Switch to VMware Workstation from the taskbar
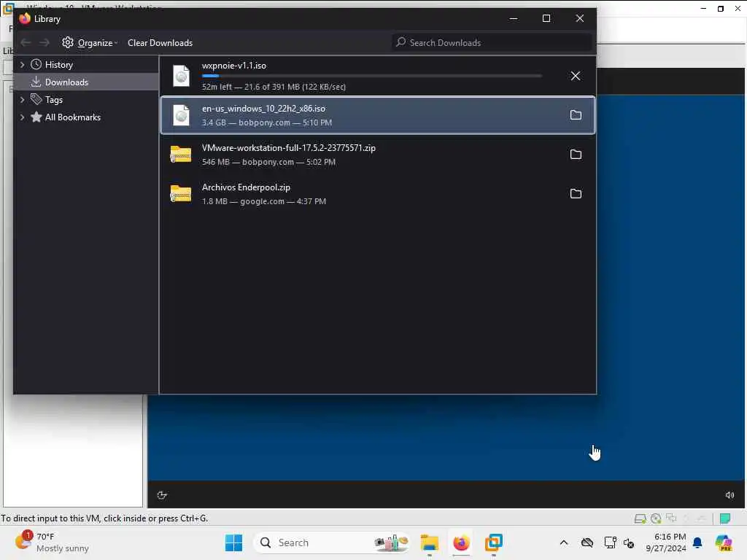This screenshot has height=560, width=747. click(x=494, y=542)
